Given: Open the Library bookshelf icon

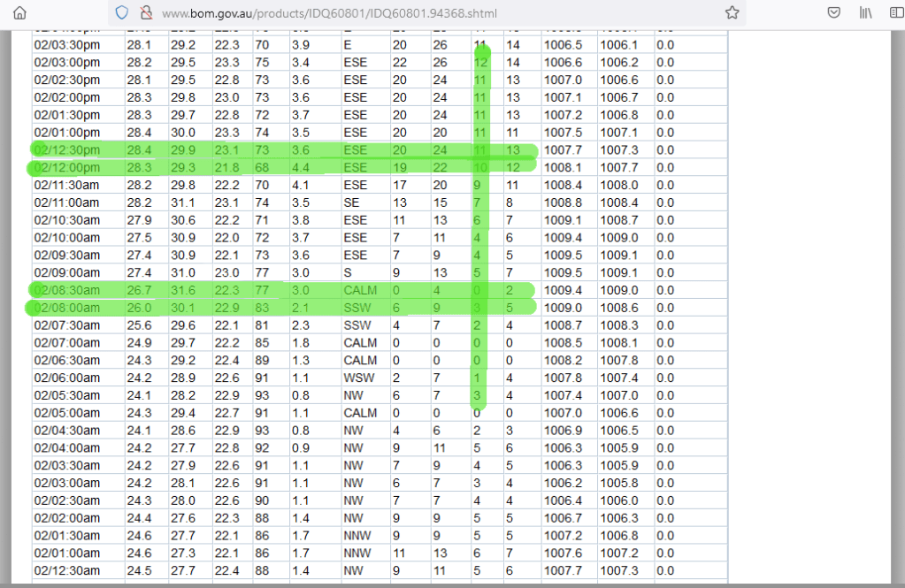Looking at the screenshot, I should point(866,13).
